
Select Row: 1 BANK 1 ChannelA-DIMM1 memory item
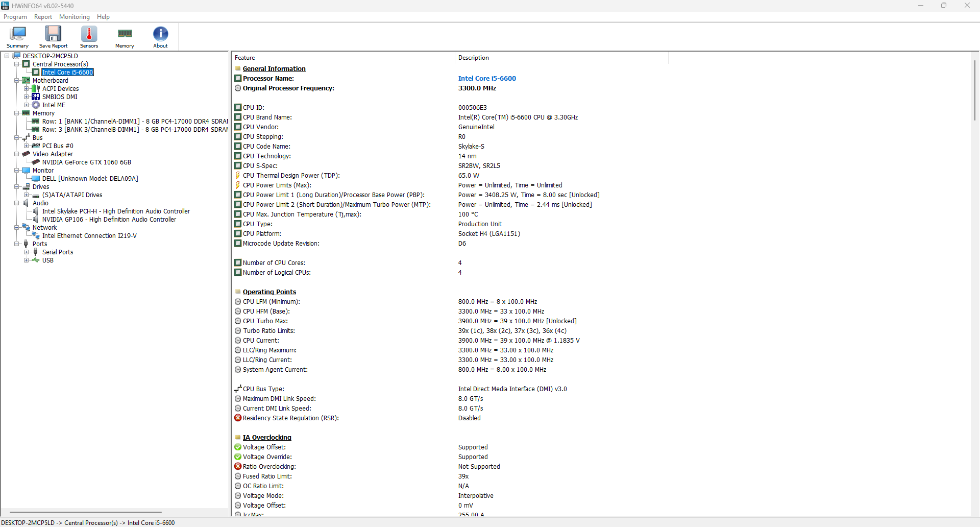(x=135, y=121)
